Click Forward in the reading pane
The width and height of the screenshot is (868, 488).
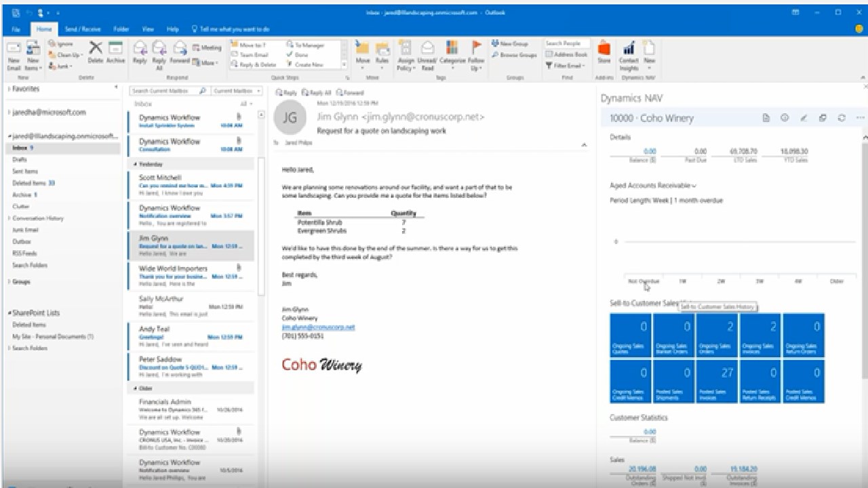tap(350, 93)
